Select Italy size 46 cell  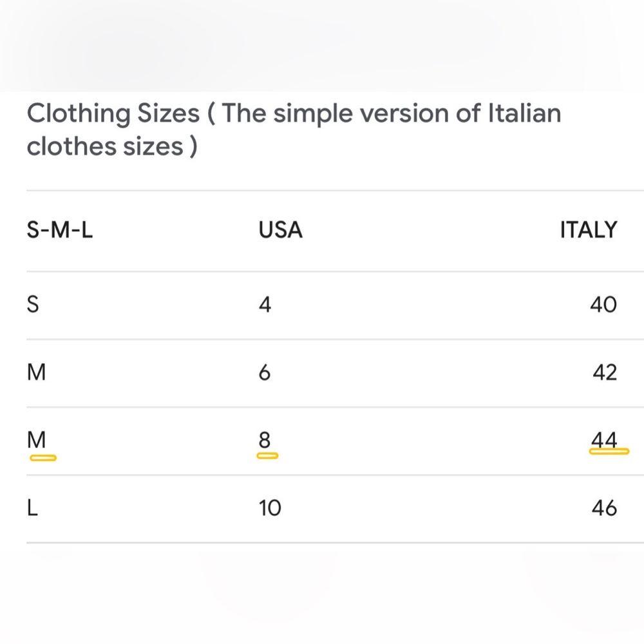coord(603,508)
